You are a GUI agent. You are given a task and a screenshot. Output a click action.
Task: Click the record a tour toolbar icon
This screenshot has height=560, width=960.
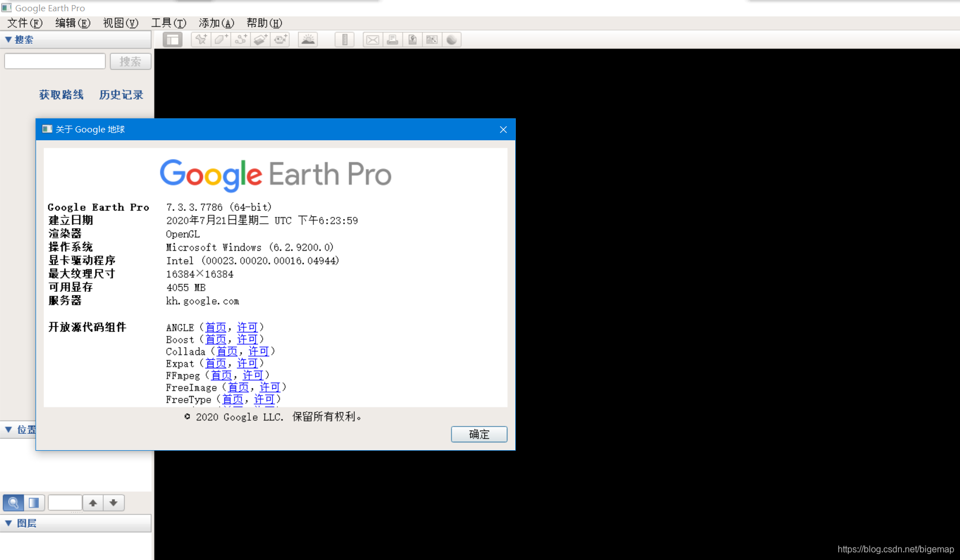280,39
